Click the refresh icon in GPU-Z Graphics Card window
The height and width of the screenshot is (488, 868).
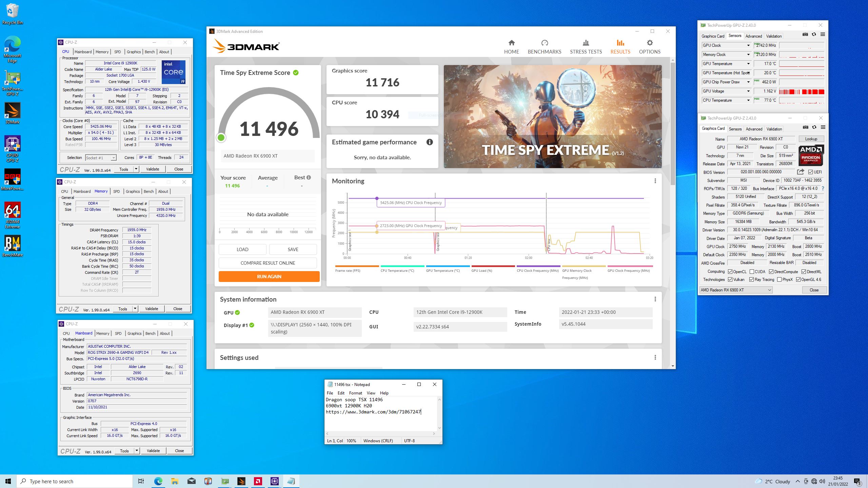click(814, 127)
